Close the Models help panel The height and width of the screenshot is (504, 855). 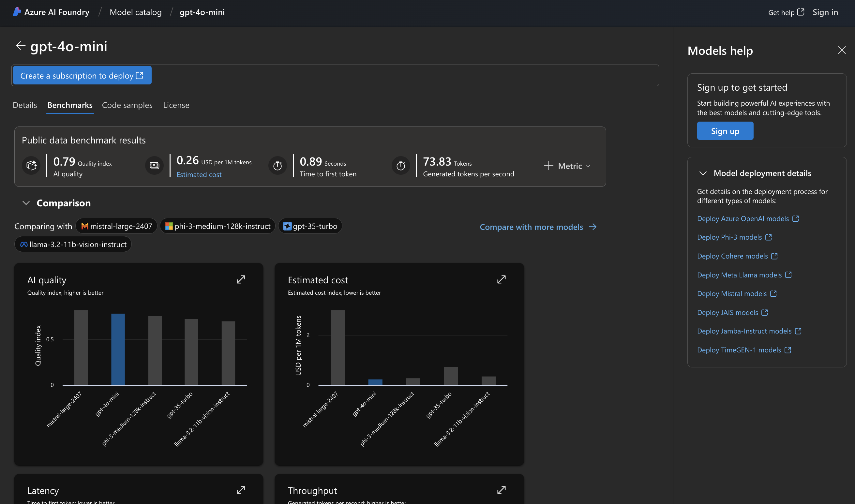click(x=841, y=50)
